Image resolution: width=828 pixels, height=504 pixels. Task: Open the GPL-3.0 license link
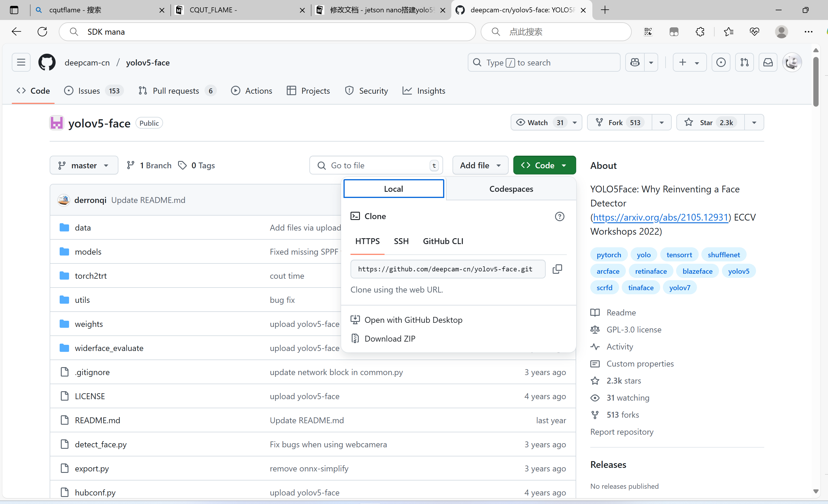tap(633, 329)
